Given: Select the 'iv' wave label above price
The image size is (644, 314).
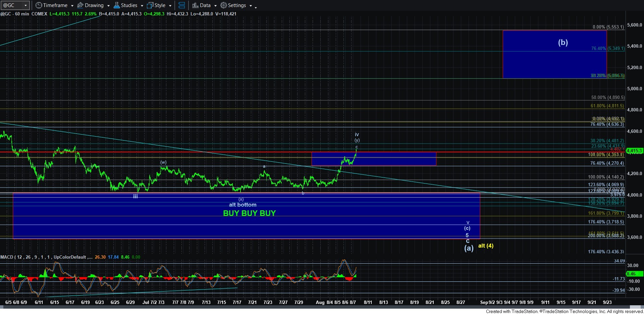Looking at the screenshot, I should point(357,135).
